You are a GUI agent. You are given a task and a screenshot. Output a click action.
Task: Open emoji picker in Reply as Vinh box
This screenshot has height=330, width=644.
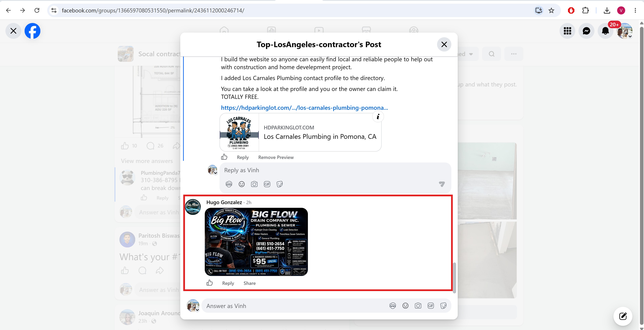pos(242,184)
